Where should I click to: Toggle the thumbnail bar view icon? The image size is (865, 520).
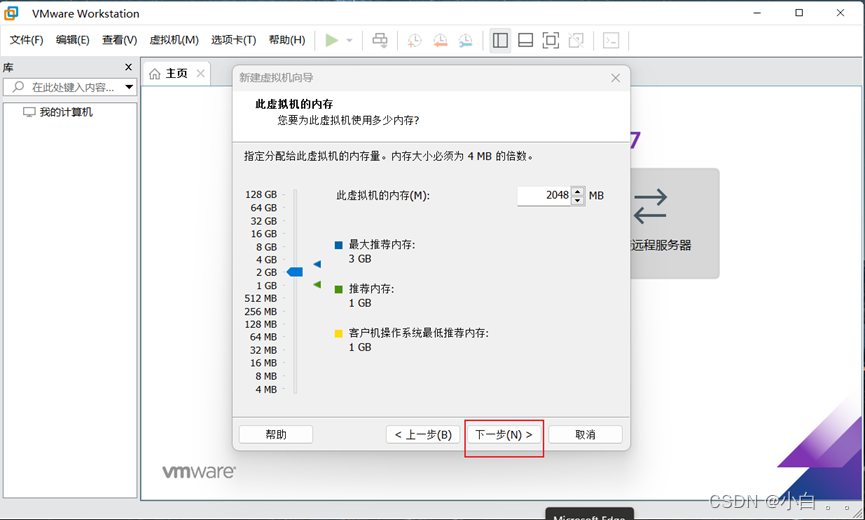point(525,40)
